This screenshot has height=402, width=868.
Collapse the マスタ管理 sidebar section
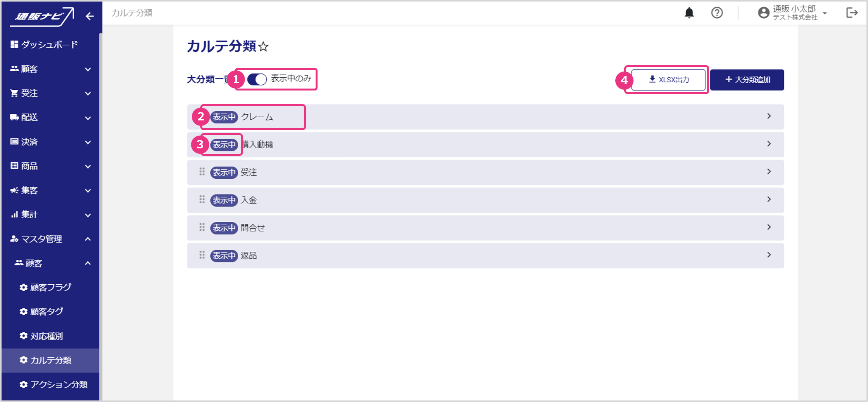tap(88, 239)
